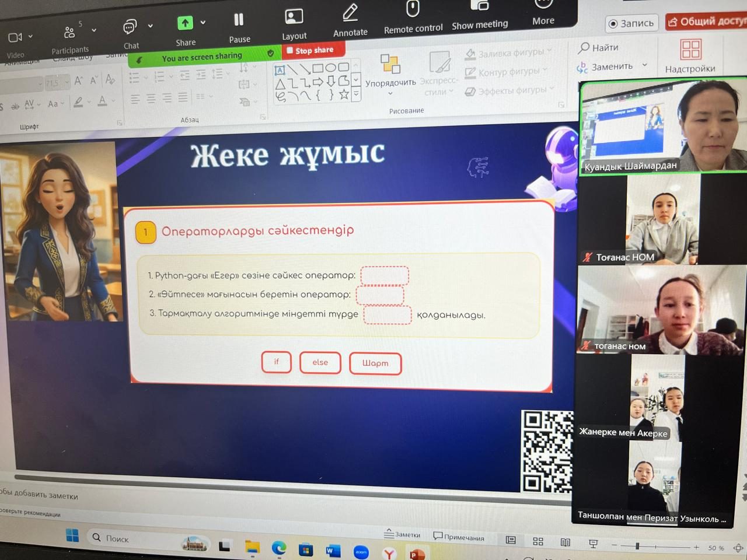Expand the Заменить dropdown arrow
This screenshot has height=560, width=747.
(645, 65)
